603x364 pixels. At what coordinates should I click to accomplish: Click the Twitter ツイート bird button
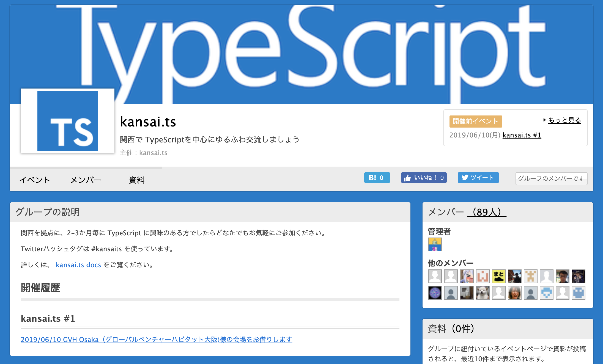coord(478,178)
